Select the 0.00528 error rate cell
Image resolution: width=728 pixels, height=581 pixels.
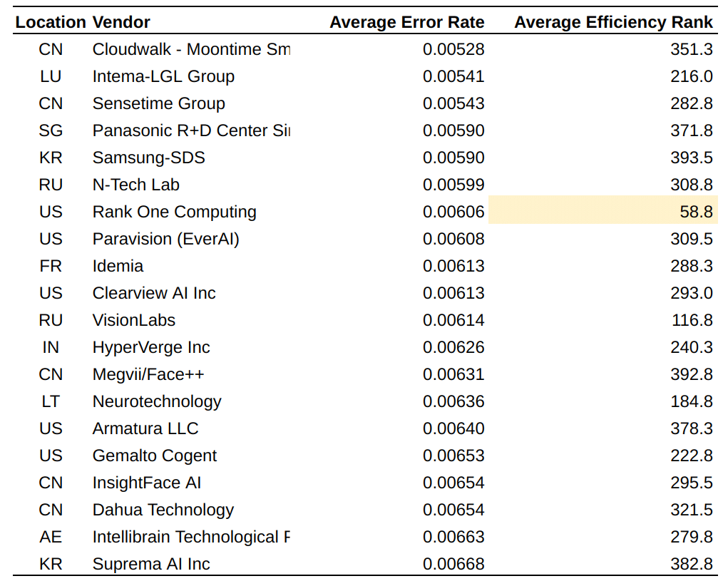click(453, 49)
